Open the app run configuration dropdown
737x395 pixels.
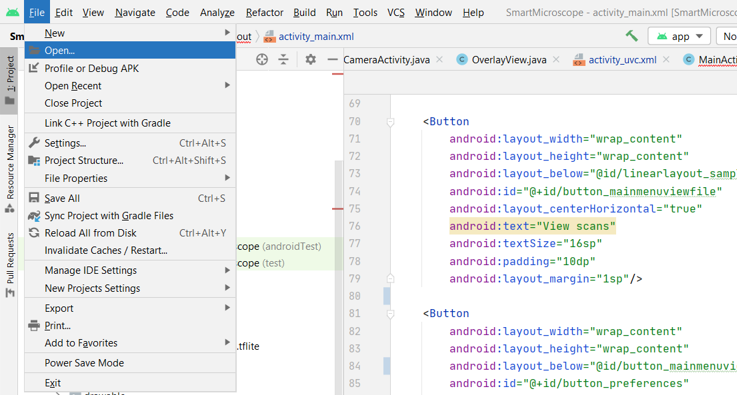coord(679,36)
